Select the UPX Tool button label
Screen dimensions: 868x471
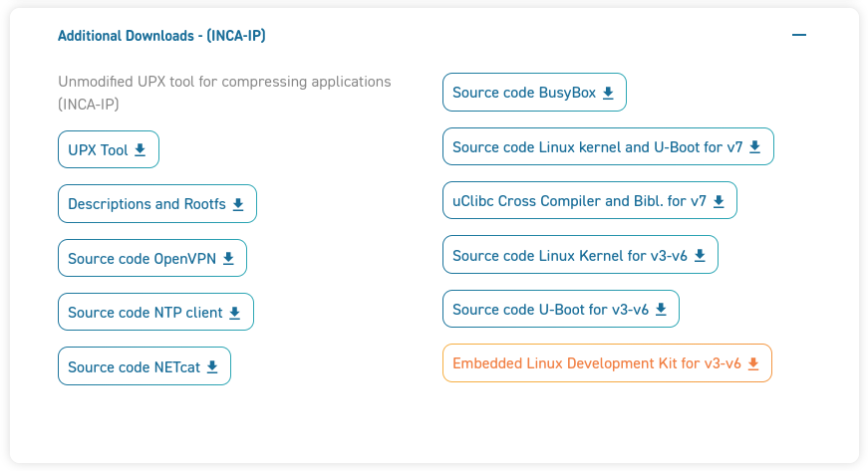tap(98, 150)
